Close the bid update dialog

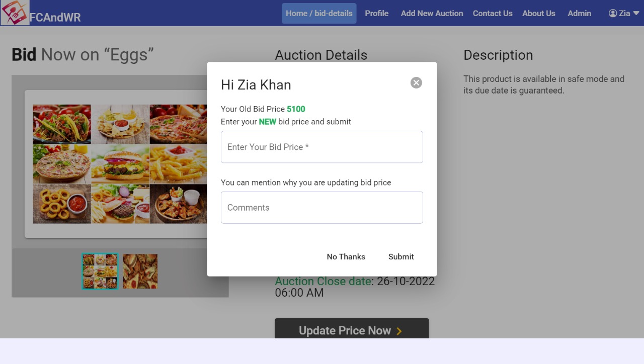pyautogui.click(x=416, y=83)
